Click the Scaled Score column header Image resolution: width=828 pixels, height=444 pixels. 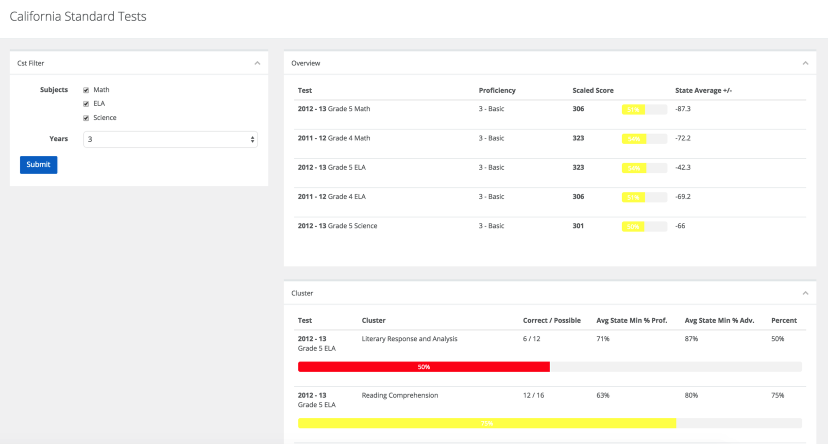tap(593, 91)
